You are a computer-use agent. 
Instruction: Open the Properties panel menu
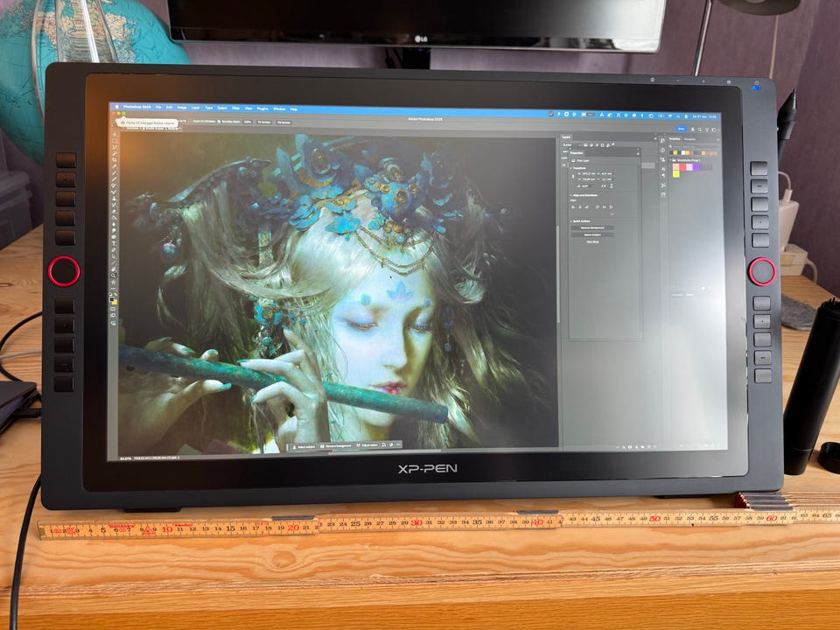coord(638,154)
